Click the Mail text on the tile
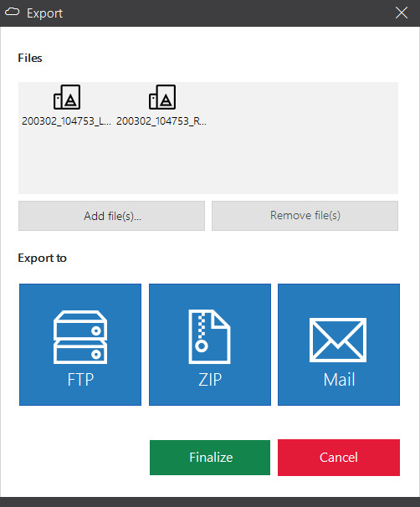Screen dimensions: 420x507 pos(339,380)
